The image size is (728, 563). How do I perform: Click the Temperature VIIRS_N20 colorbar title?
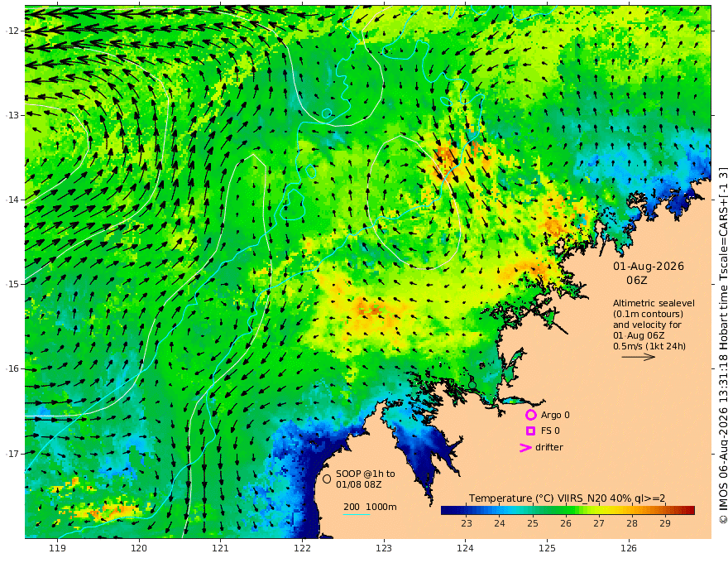567,498
